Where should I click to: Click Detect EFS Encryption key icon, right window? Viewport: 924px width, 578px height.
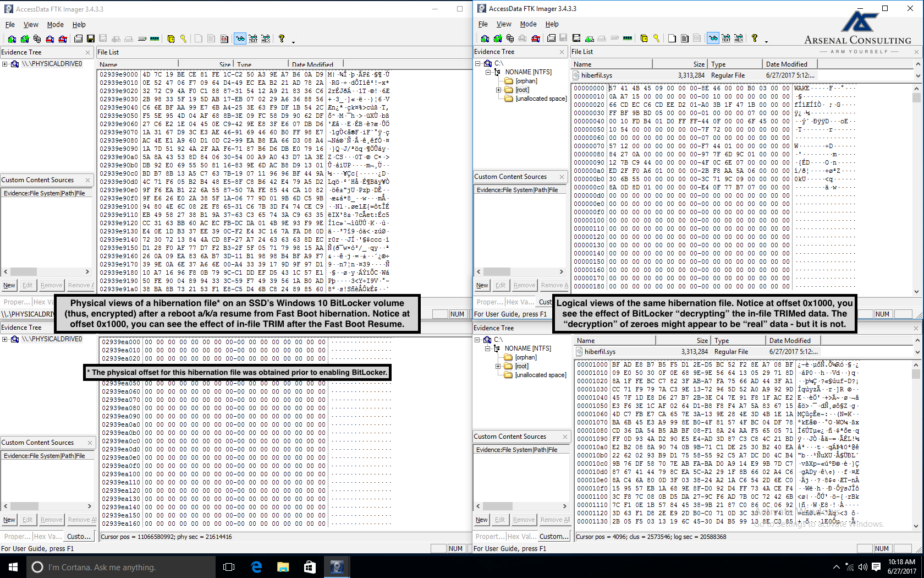[x=657, y=39]
